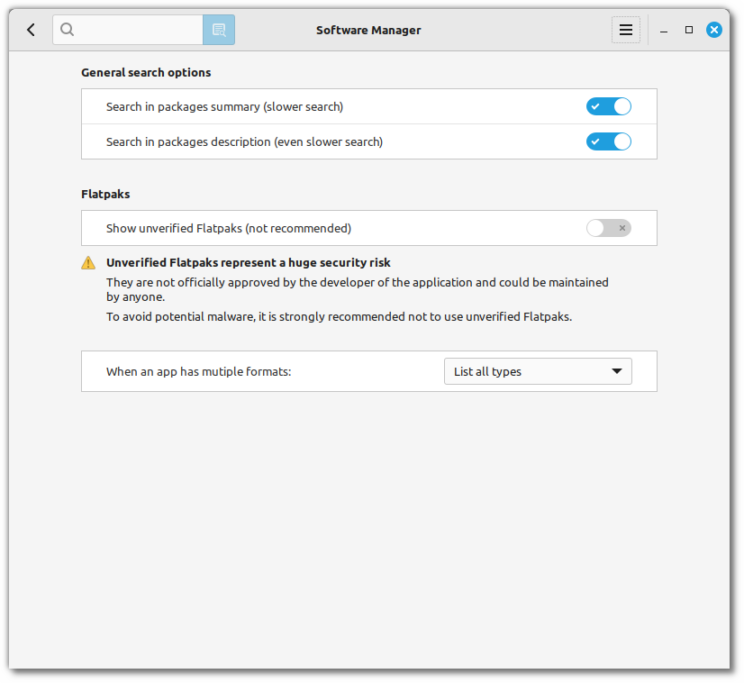Close the Software Manager window
This screenshot has height=683, width=744.
click(714, 30)
